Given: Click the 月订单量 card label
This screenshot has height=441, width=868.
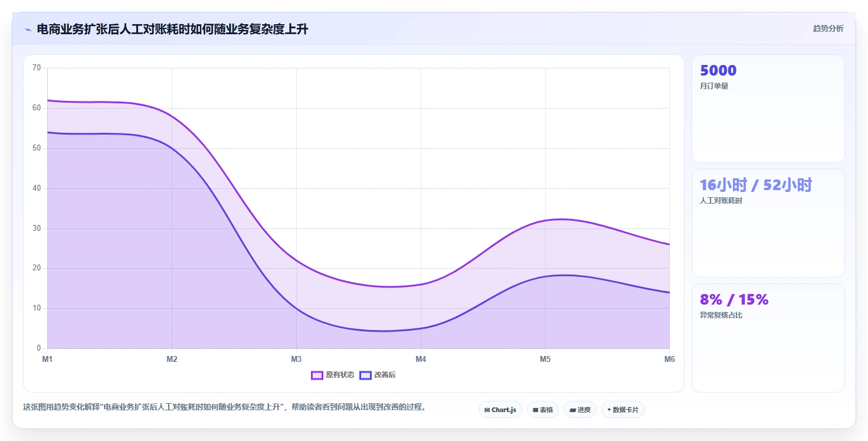Looking at the screenshot, I should point(714,86).
